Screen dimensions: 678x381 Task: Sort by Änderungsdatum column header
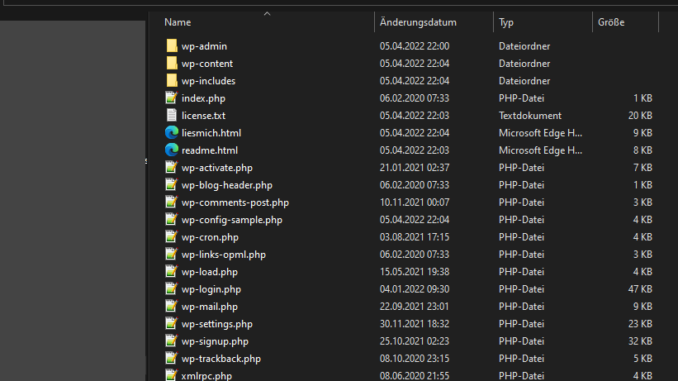[418, 22]
